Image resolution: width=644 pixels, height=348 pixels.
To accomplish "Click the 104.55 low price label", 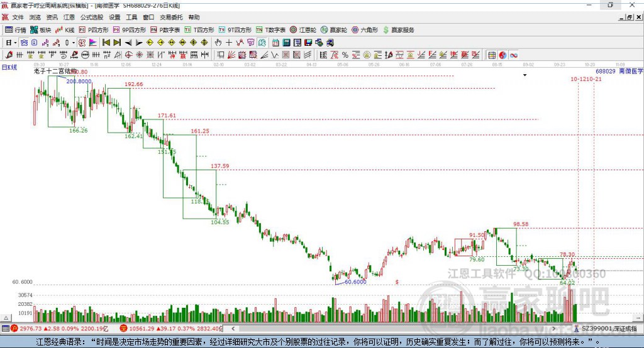I will click(x=220, y=222).
